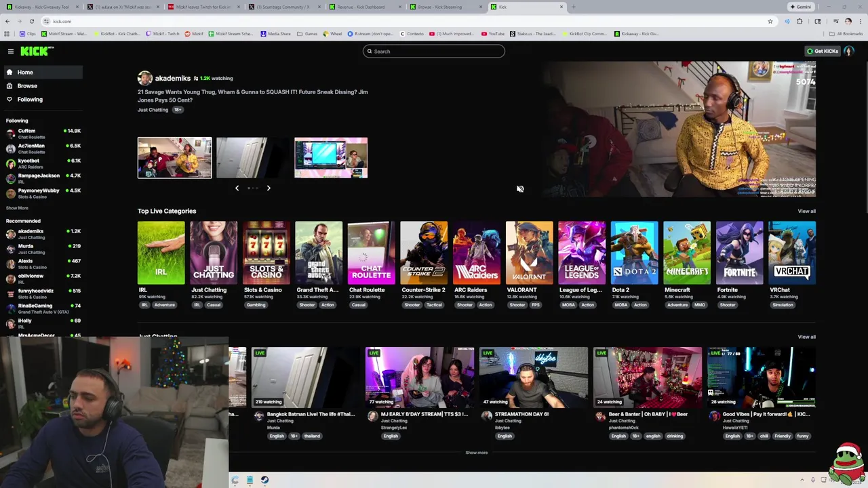
Task: Open Slots & Casino category tile
Action: click(266, 253)
